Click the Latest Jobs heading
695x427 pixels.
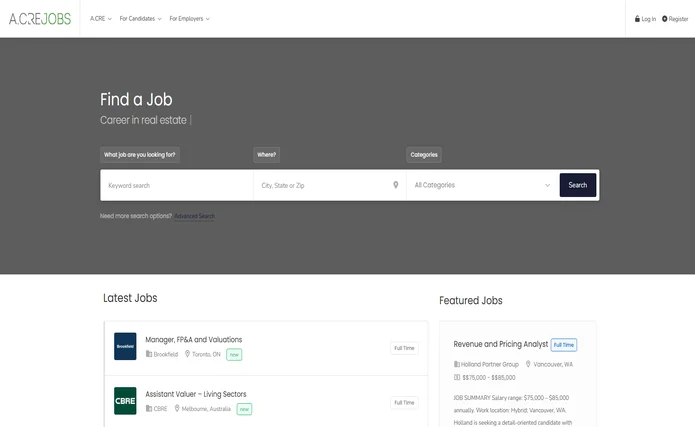coord(130,298)
